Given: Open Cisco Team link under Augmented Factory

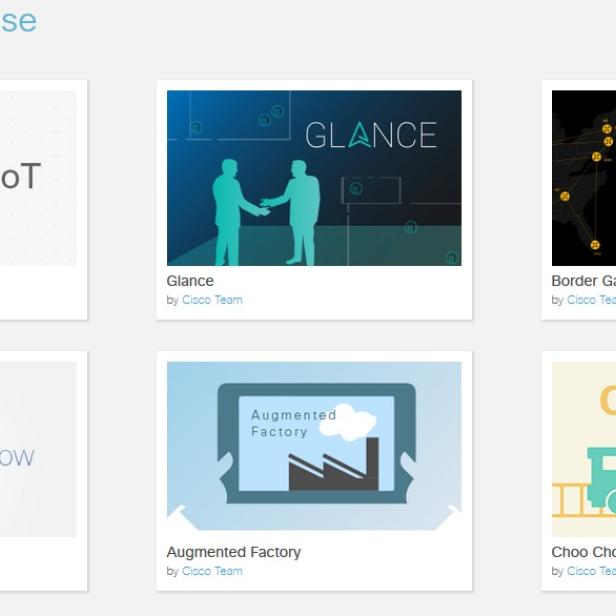Looking at the screenshot, I should pyautogui.click(x=212, y=571).
